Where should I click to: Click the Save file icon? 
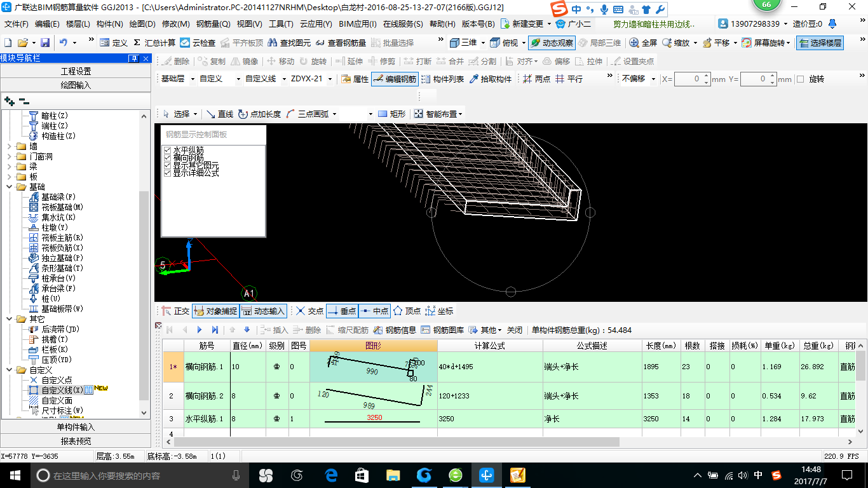pos(45,43)
